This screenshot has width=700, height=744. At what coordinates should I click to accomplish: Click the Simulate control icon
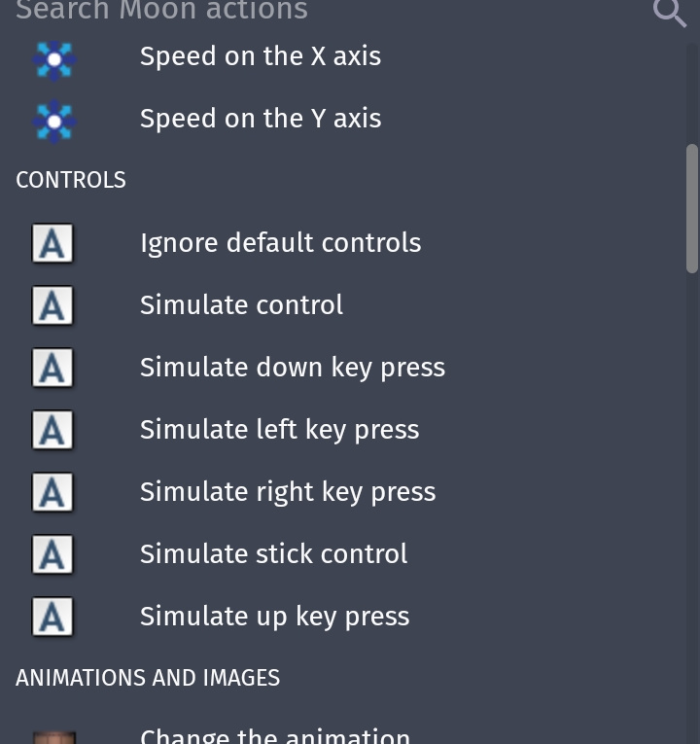click(x=52, y=305)
